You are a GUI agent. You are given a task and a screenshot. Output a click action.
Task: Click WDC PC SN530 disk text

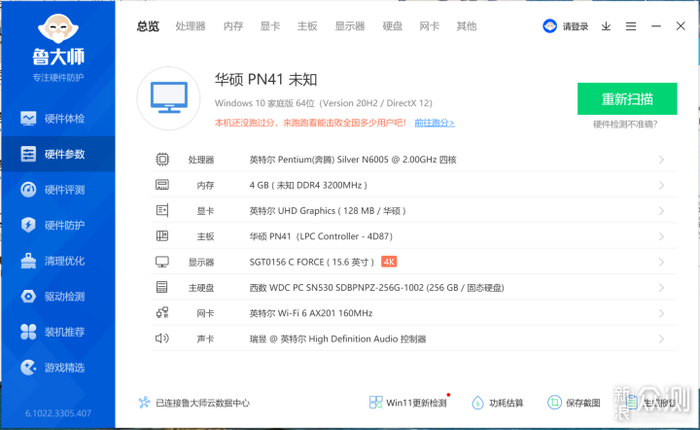click(x=376, y=288)
